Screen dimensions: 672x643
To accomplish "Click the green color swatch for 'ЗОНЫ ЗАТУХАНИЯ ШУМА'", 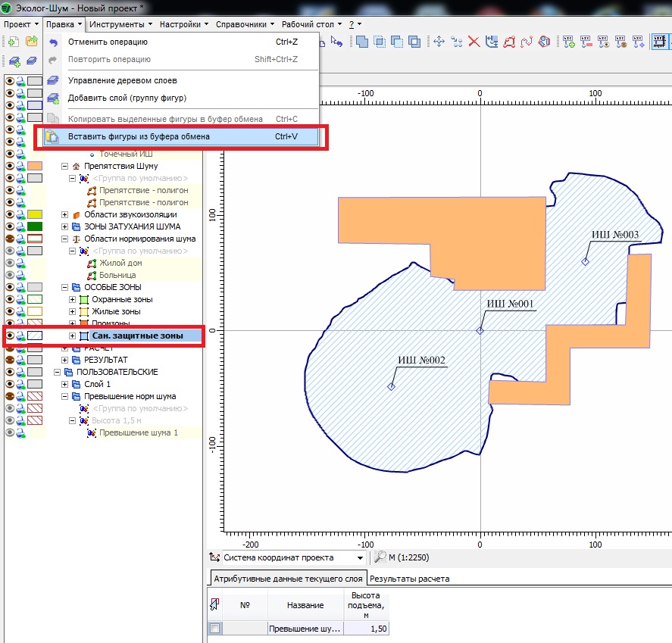I will pos(35,226).
